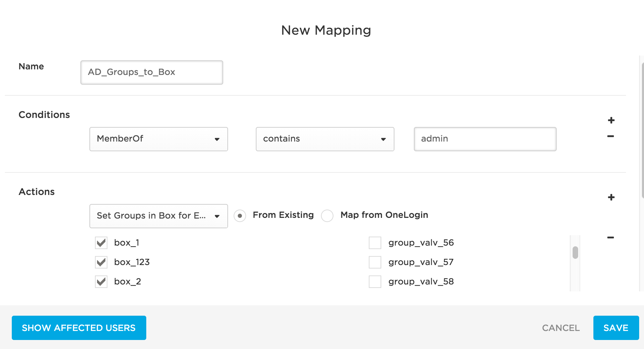Click Show Affected Users button
Screen dimensions: 644x349
[79, 328]
